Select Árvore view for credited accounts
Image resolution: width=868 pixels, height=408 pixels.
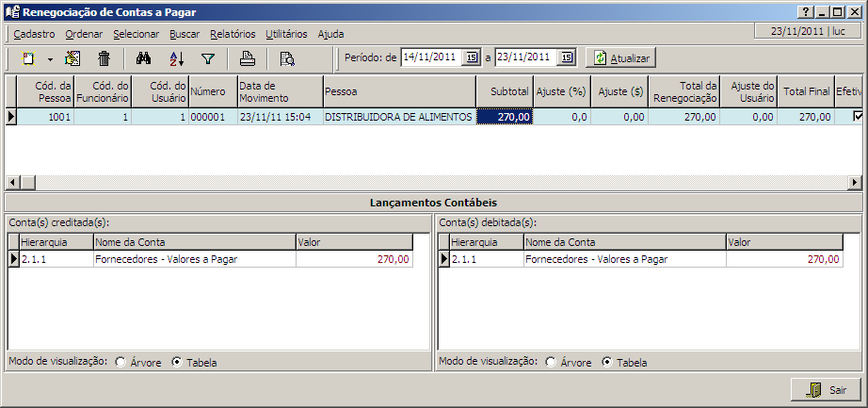(x=121, y=362)
